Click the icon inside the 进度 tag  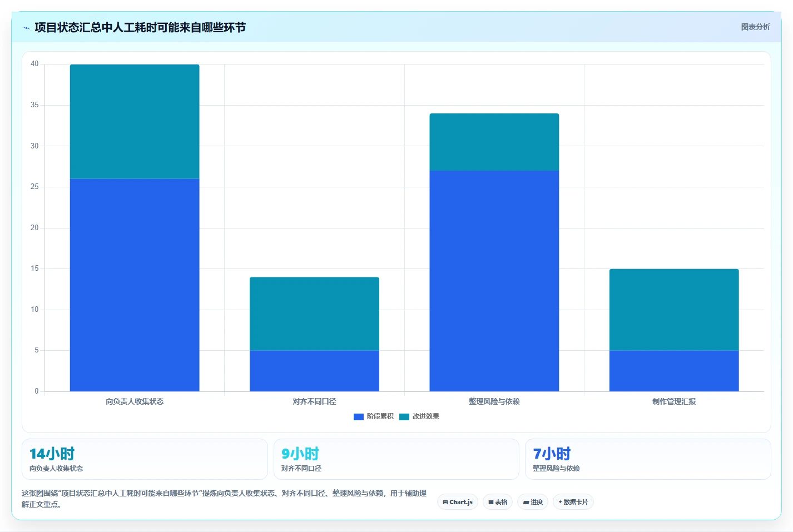pyautogui.click(x=526, y=502)
